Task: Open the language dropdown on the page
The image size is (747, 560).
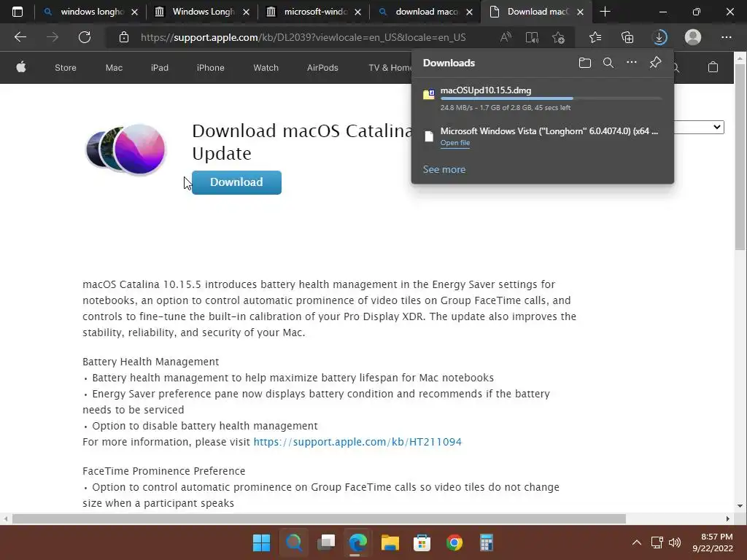Action: point(700,127)
